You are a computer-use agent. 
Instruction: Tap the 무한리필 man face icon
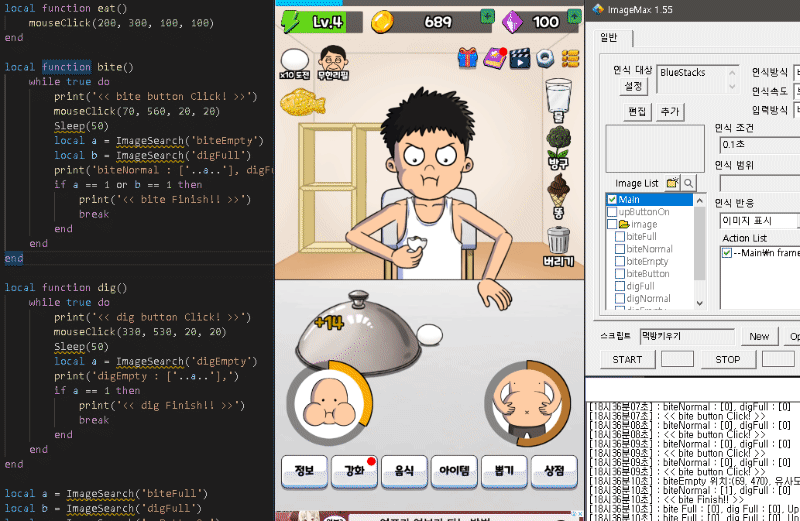(x=333, y=63)
